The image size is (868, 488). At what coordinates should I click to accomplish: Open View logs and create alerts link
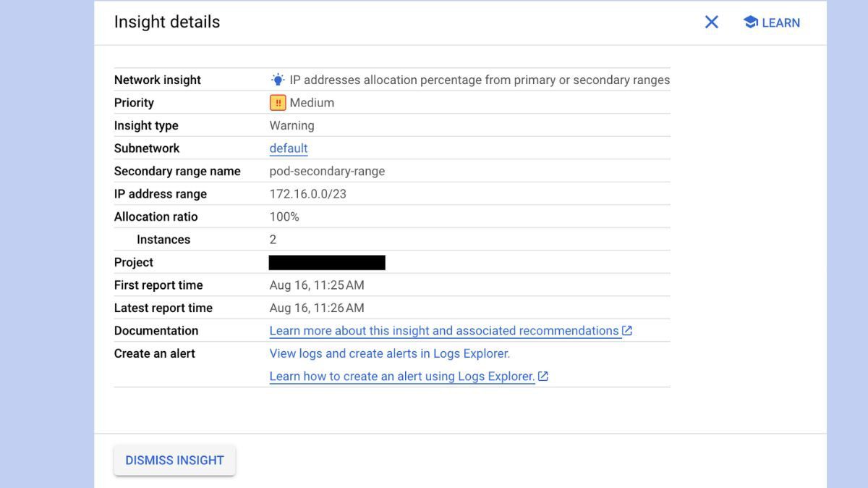click(x=389, y=353)
